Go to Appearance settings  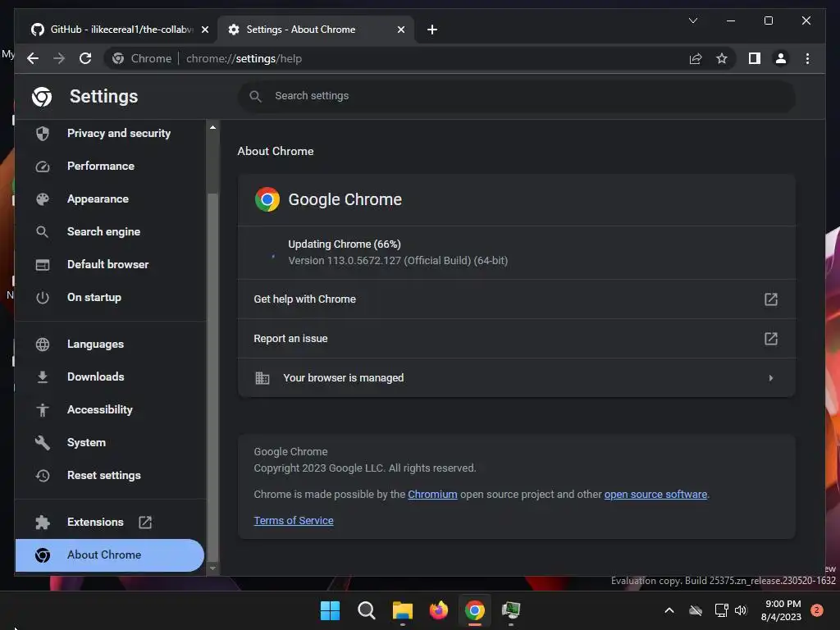click(x=111, y=199)
